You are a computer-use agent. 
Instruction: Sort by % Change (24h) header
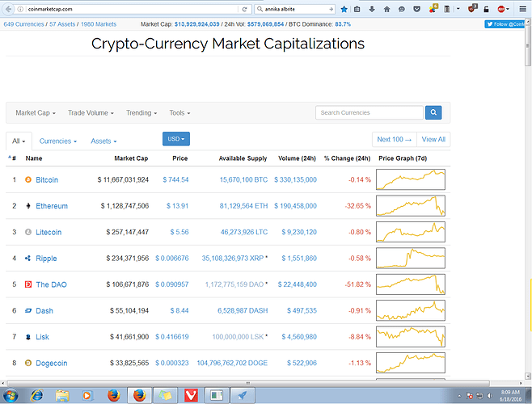[347, 158]
